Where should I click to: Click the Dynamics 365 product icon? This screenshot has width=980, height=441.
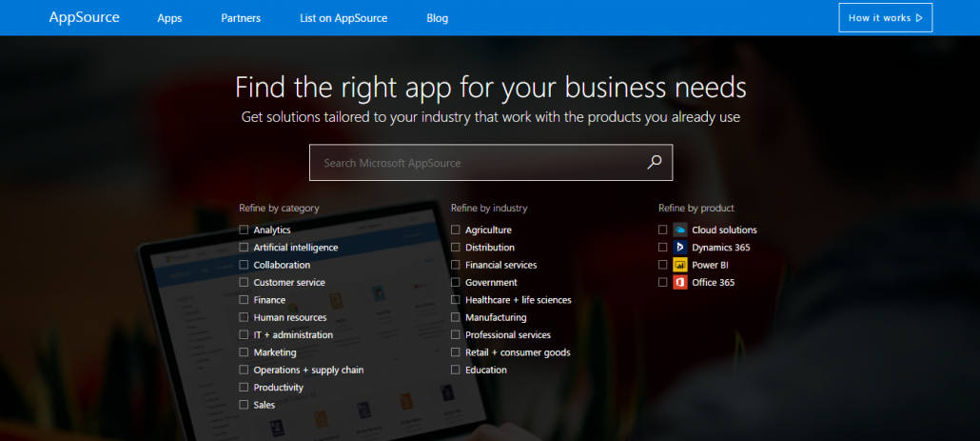tap(680, 247)
